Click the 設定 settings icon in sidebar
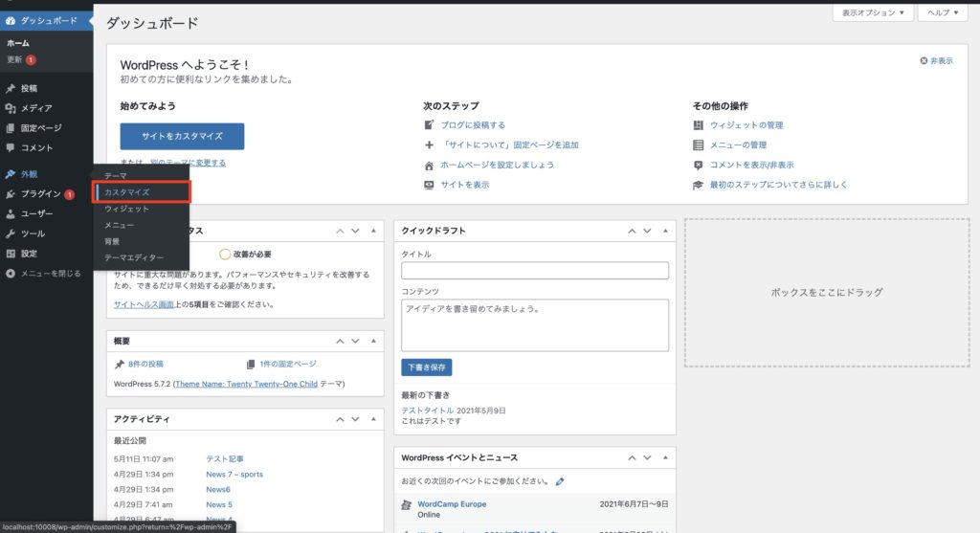Image resolution: width=980 pixels, height=533 pixels. tap(11, 254)
